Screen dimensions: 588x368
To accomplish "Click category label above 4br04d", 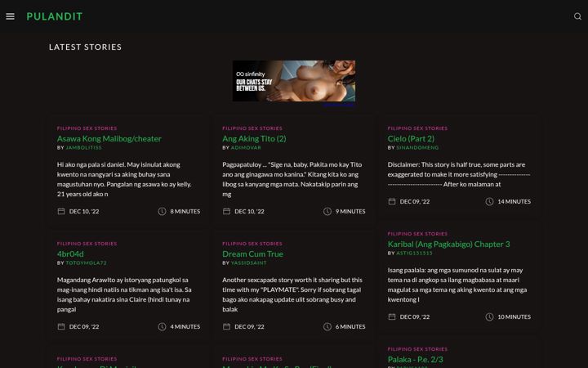I will tap(87, 244).
